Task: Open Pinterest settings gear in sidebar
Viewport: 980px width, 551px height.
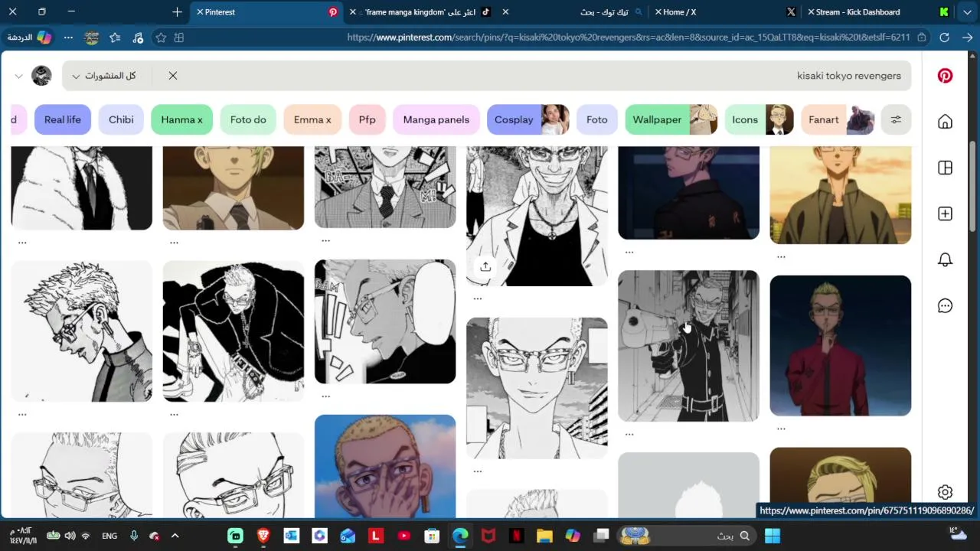Action: 945,492
